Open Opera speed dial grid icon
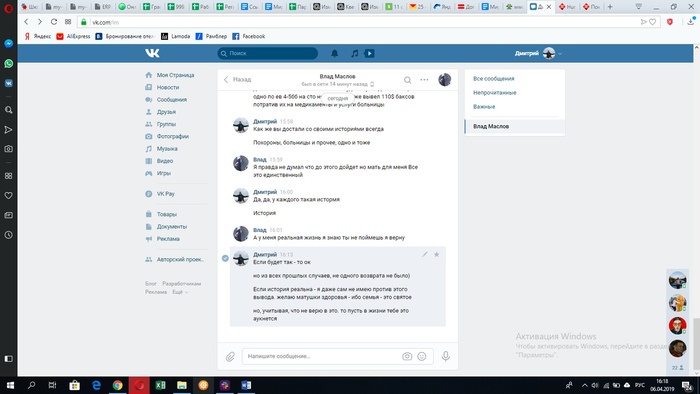700x394 pixels. [x=68, y=21]
